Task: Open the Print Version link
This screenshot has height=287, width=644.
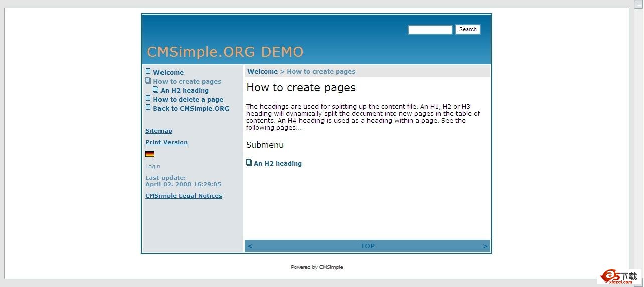Action: pyautogui.click(x=167, y=142)
